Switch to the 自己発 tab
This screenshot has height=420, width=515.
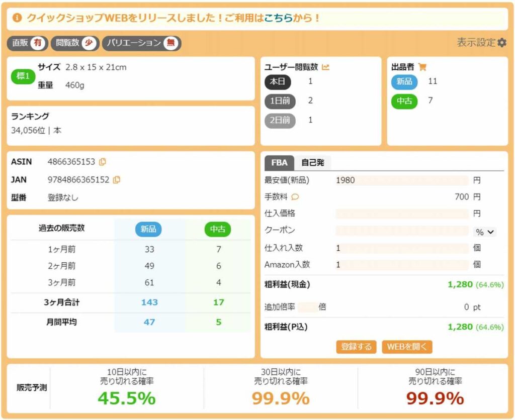312,163
